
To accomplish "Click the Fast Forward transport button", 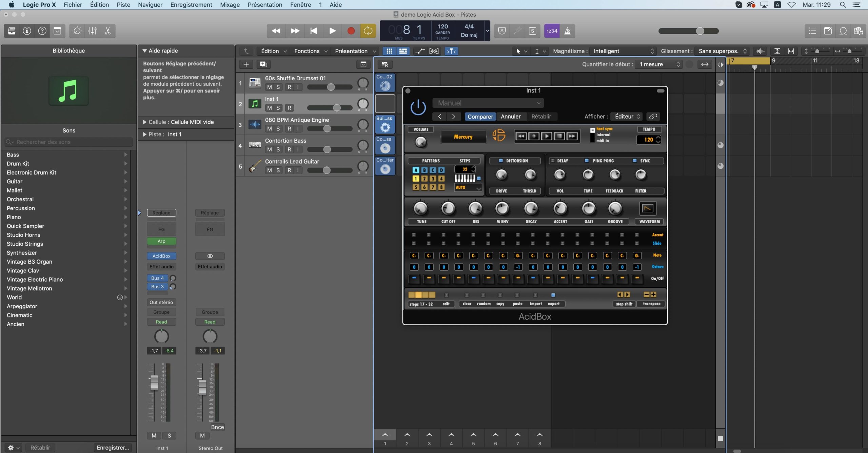I will click(x=295, y=31).
